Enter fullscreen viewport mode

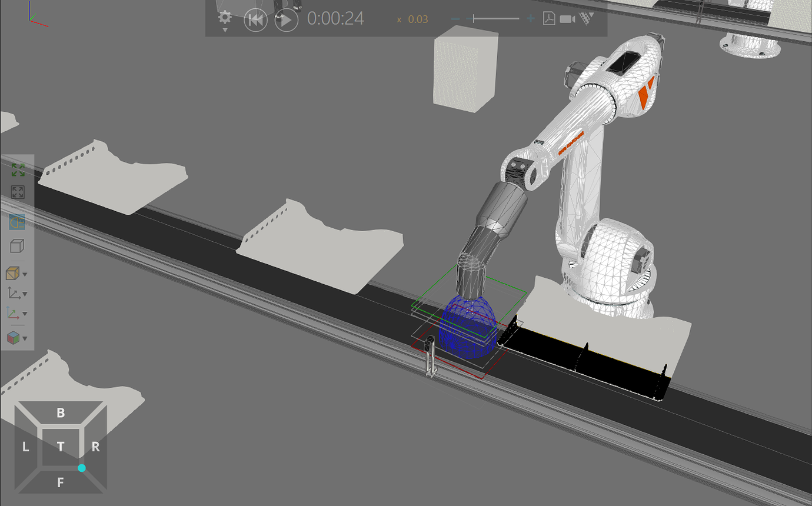coord(16,192)
